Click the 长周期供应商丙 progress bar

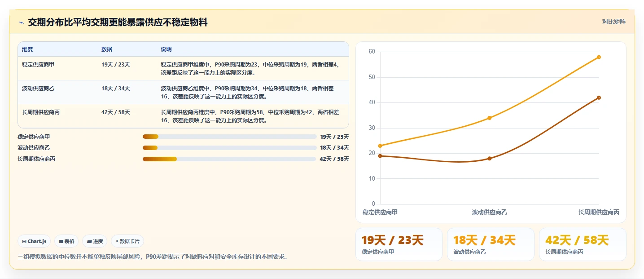point(229,159)
